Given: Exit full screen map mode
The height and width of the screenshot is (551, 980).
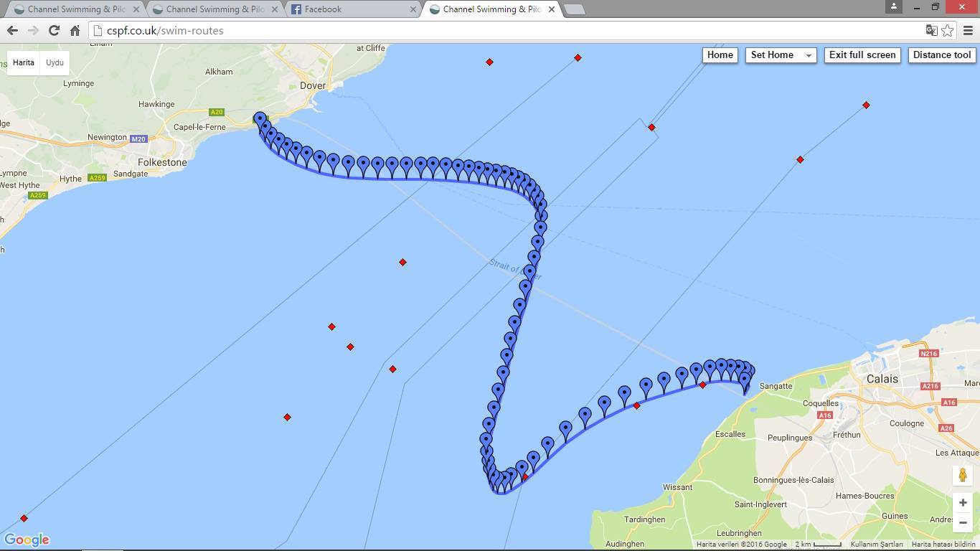Looking at the screenshot, I should coord(862,55).
